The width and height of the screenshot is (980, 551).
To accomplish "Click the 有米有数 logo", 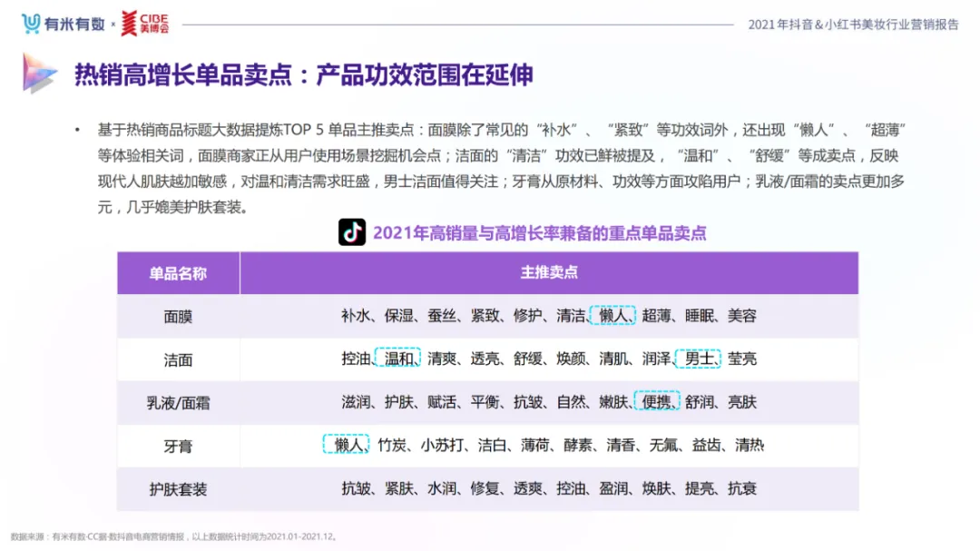I will coord(64,24).
